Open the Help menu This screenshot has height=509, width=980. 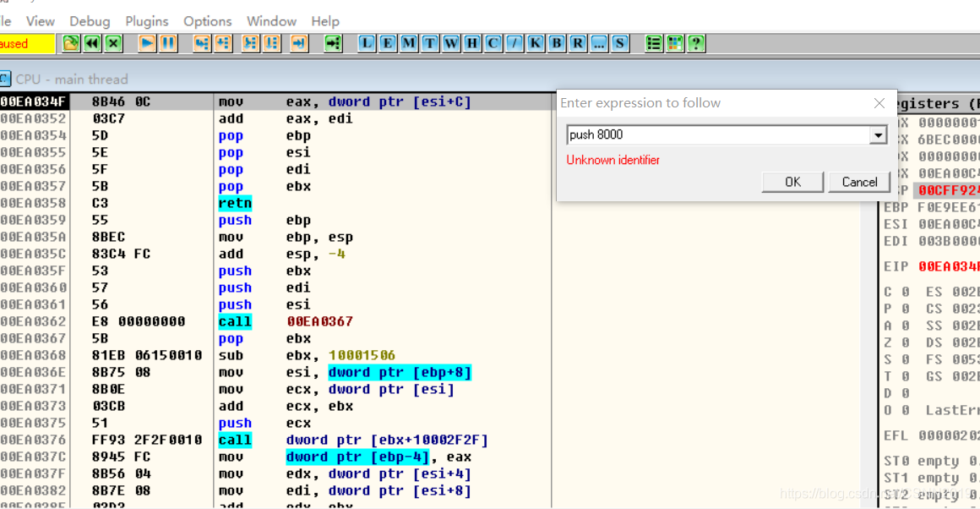(325, 21)
